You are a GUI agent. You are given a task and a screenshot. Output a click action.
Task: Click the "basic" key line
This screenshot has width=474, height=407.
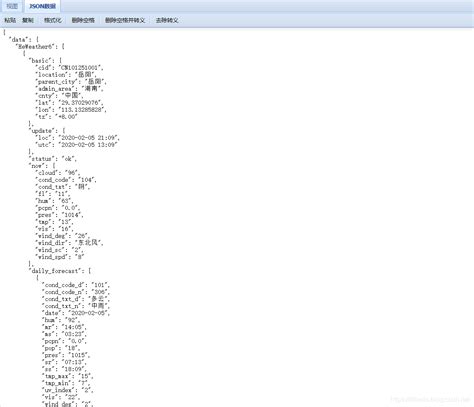[45, 61]
